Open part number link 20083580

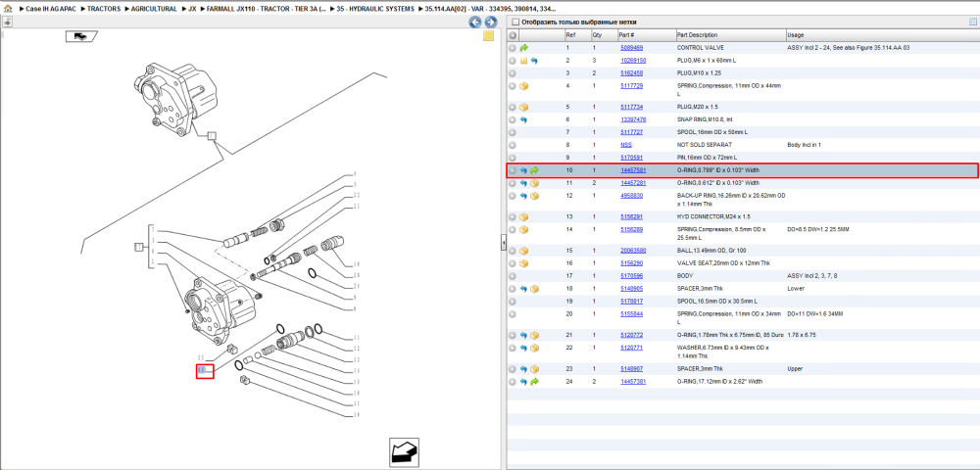click(632, 251)
